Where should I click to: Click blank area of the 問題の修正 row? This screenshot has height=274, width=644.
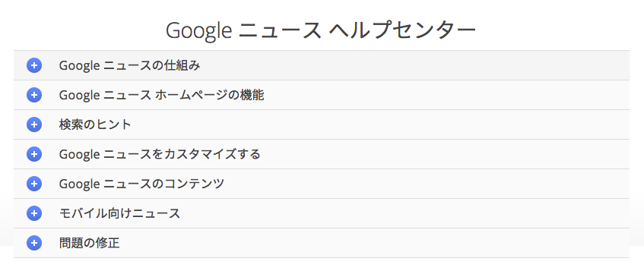370,243
